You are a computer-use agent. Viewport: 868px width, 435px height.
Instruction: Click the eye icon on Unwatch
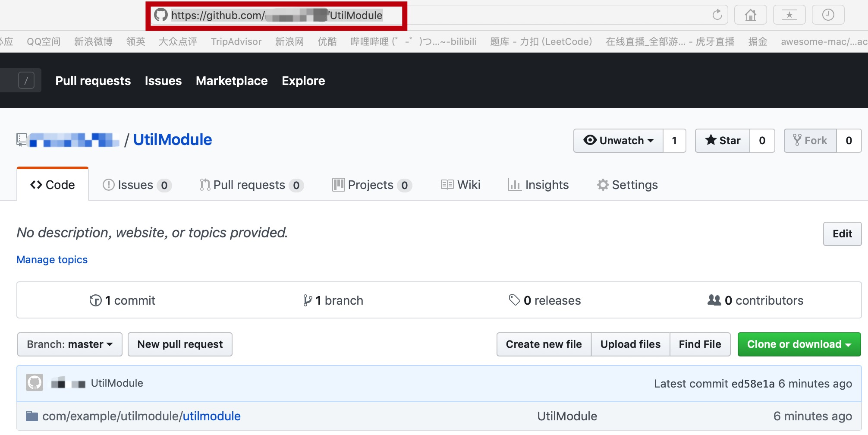click(x=590, y=140)
